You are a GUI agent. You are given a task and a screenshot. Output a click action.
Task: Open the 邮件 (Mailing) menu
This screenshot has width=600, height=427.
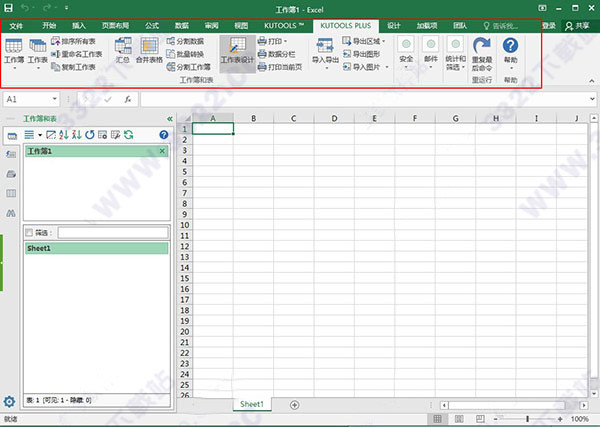pyautogui.click(x=430, y=54)
